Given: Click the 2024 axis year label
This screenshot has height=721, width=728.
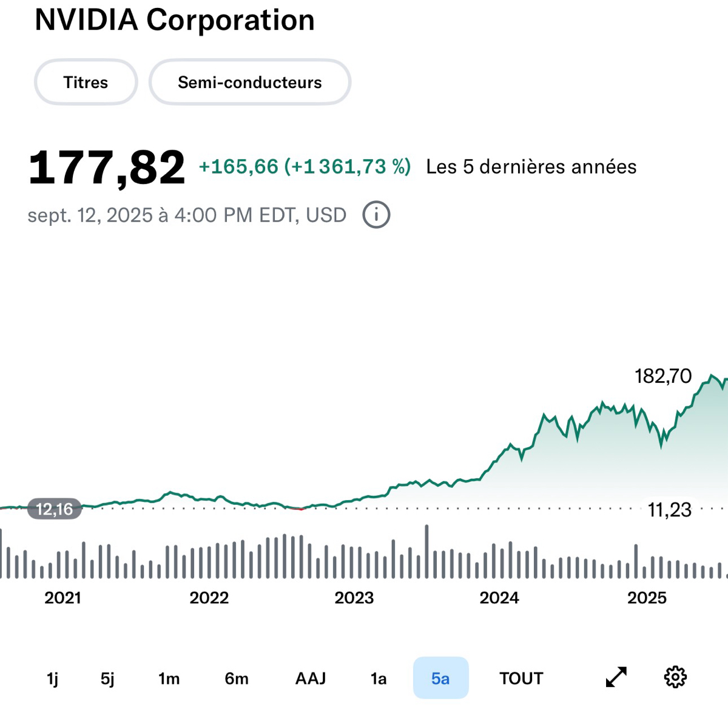Looking at the screenshot, I should tap(499, 598).
